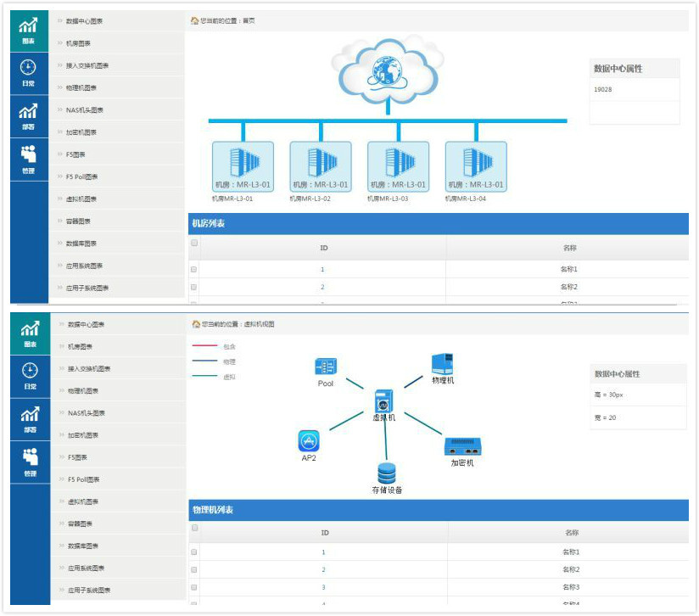Image resolution: width=699 pixels, height=616 pixels.
Task: Open 图表 sidebar section on the 虚拟机视图 page
Action: [31, 333]
